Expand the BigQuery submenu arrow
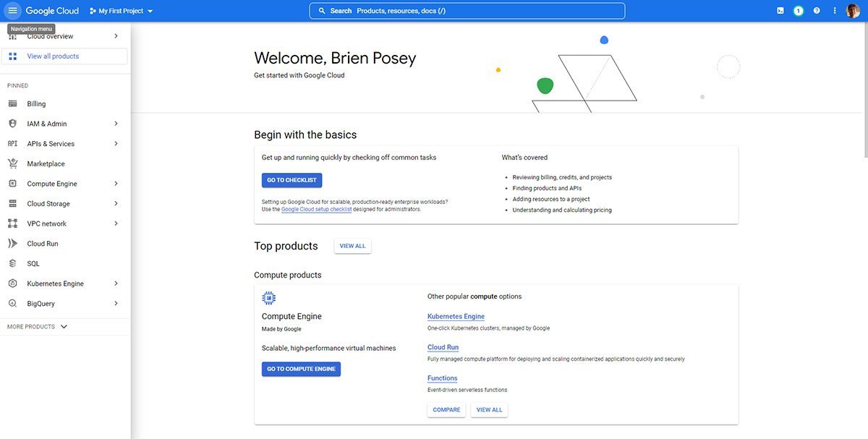The height and width of the screenshot is (439, 868). click(x=116, y=304)
